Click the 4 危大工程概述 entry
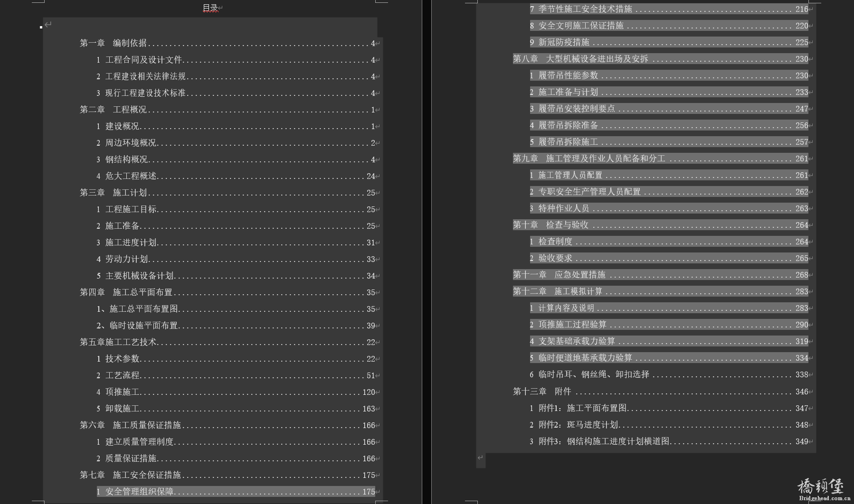 coord(236,176)
